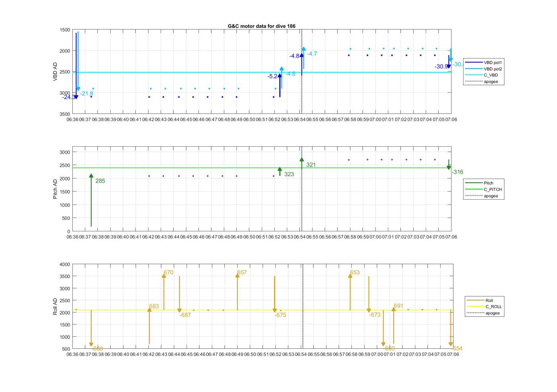This screenshot has height=392, width=557.
Task: Click the 07:06 tick below the Roll plot
Action: pos(453,355)
